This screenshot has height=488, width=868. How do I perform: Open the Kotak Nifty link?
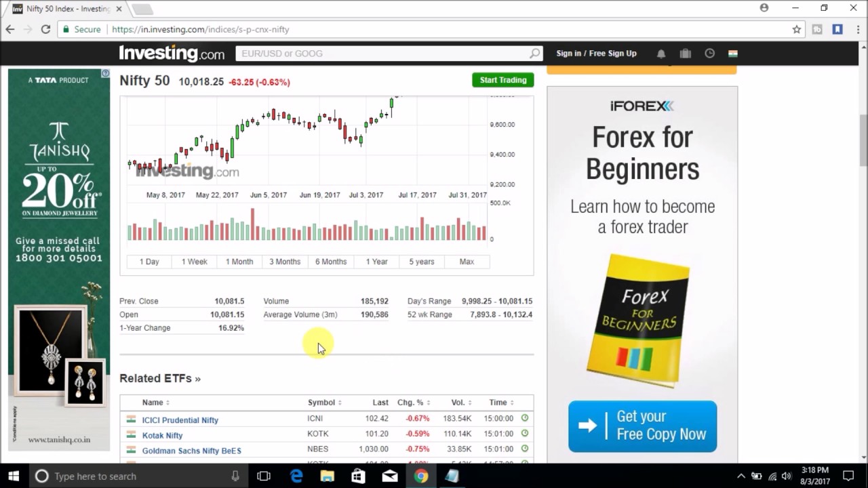click(162, 435)
